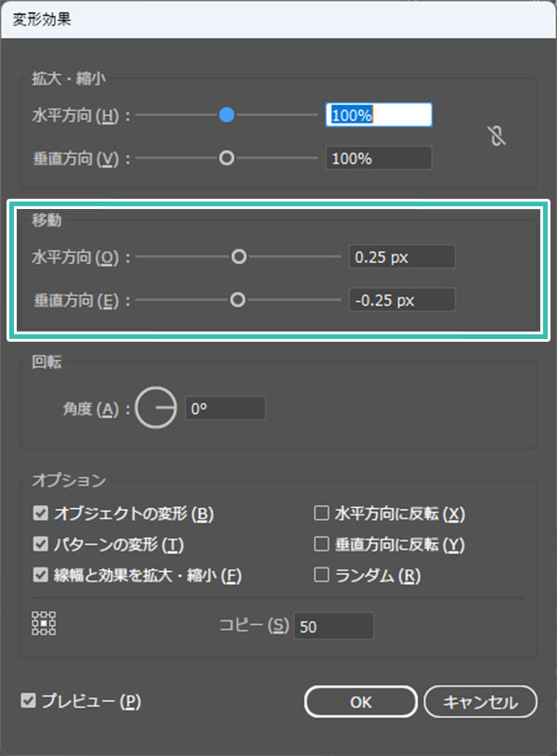This screenshot has width=557, height=756.
Task: Click the OK button
Action: [361, 702]
